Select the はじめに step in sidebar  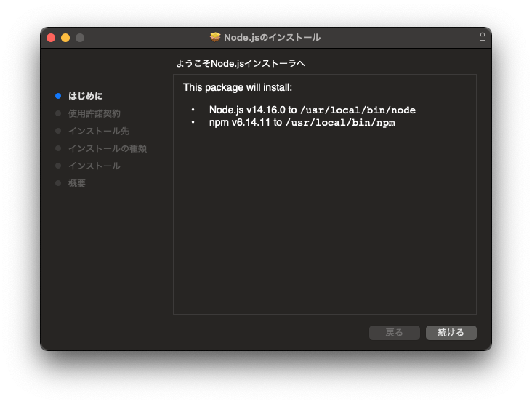click(86, 96)
